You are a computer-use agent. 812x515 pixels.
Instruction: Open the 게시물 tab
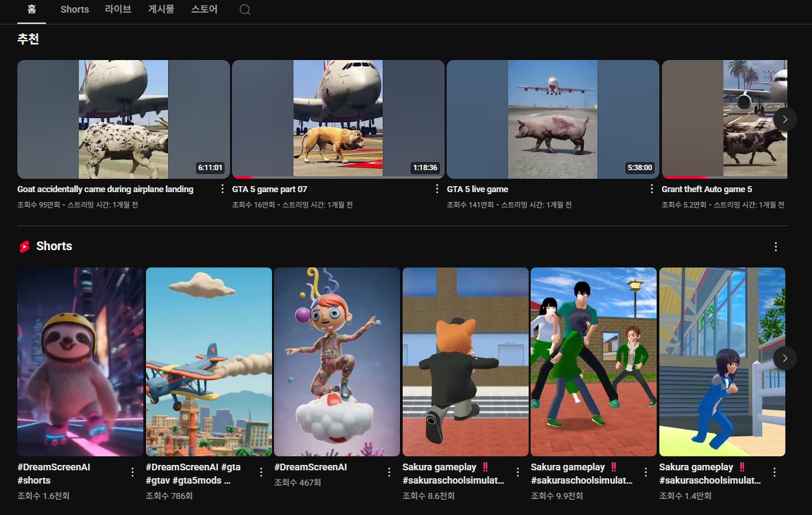(161, 9)
